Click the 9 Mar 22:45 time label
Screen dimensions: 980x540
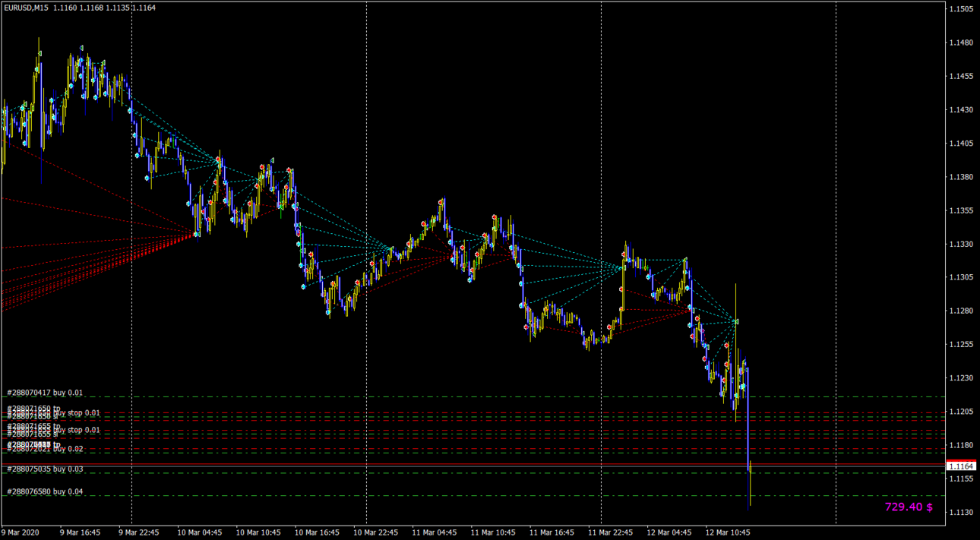(138, 532)
